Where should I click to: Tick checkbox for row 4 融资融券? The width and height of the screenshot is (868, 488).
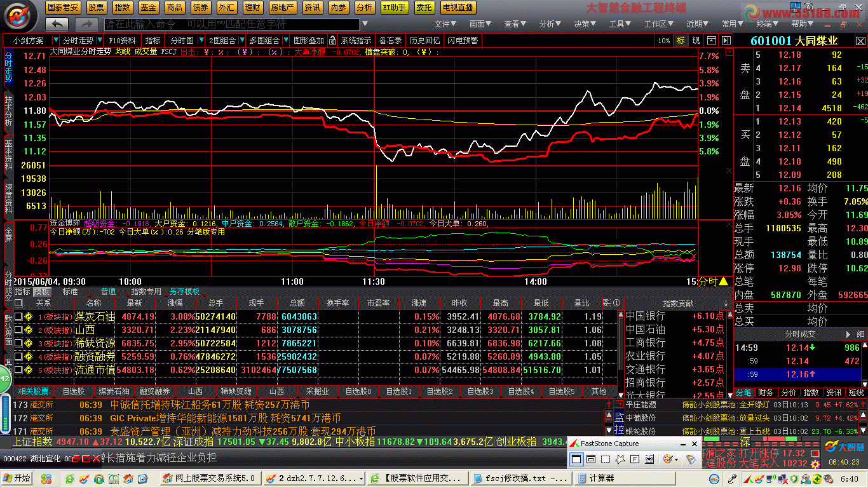(18, 356)
